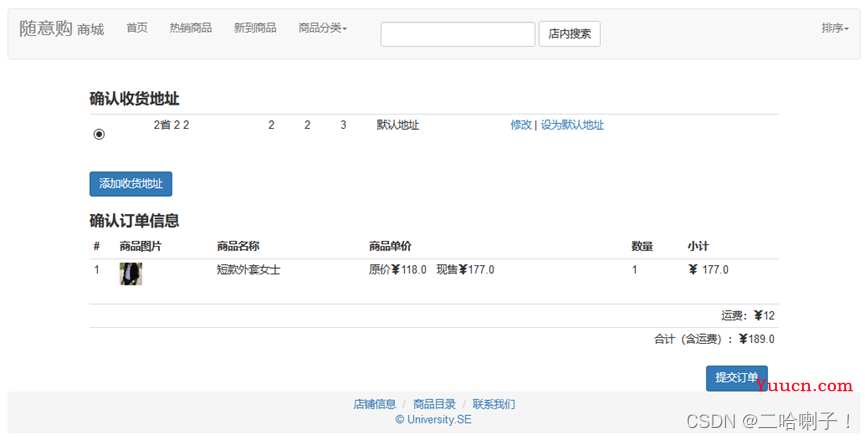The height and width of the screenshot is (440, 865).
Task: Click the product name 短款外套女士
Action: click(x=248, y=270)
